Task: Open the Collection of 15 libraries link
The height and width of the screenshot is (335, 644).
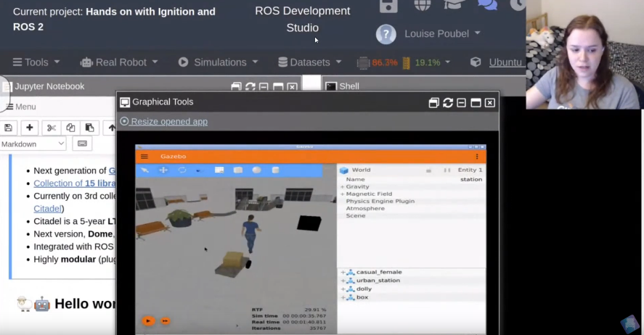Action: [75, 183]
